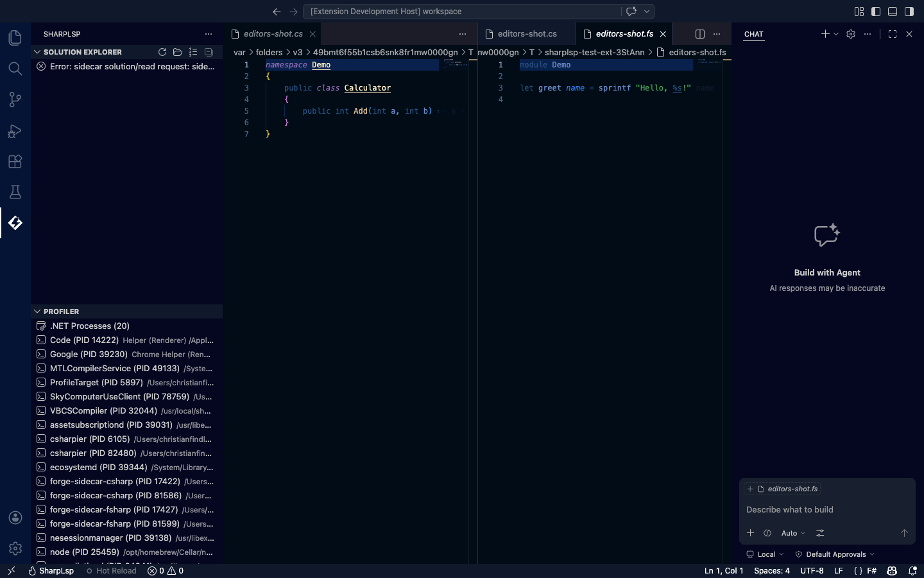
Task: Open chat panel more actions
Action: (x=868, y=34)
